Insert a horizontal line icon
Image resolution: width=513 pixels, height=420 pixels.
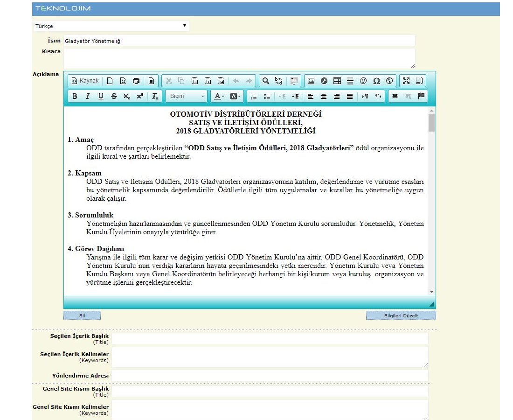tap(350, 81)
